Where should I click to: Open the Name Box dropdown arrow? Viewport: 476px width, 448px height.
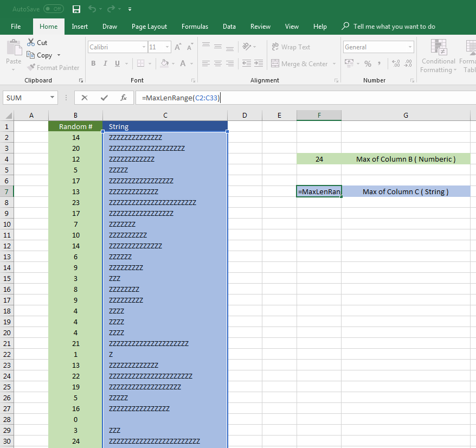click(x=53, y=98)
